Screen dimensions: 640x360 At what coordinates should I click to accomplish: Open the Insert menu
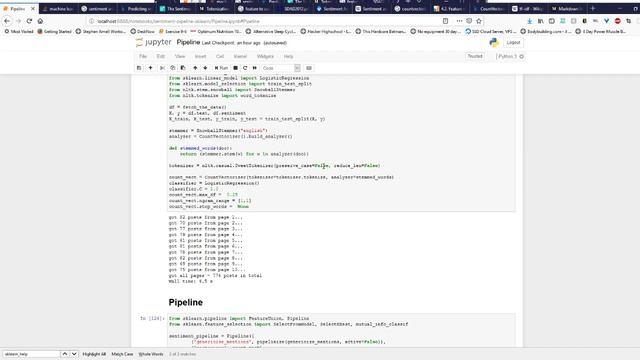[x=200, y=56]
